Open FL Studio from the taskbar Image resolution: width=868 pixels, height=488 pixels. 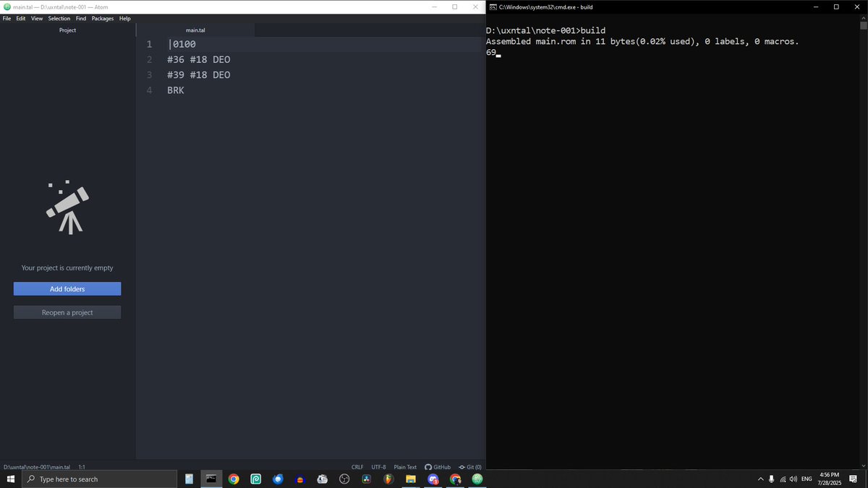(388, 479)
